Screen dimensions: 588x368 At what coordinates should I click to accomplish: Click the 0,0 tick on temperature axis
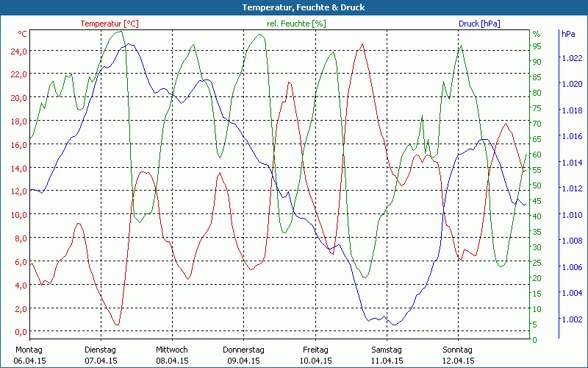point(21,332)
